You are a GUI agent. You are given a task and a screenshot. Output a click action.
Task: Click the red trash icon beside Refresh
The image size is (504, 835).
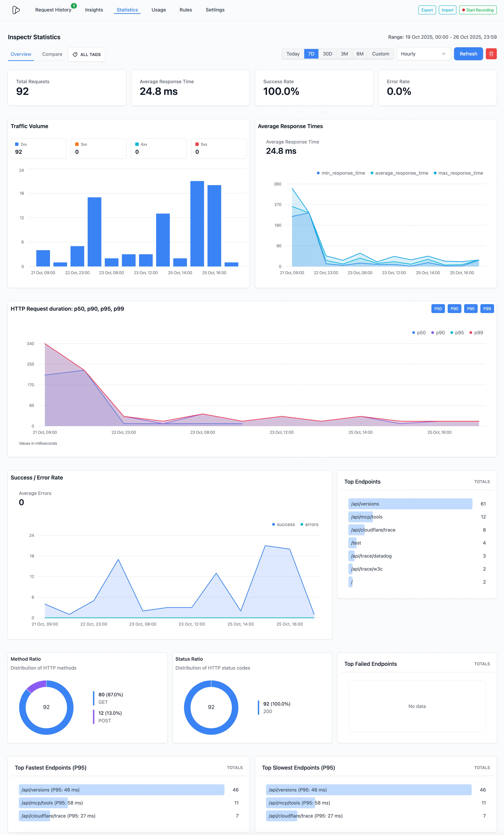click(491, 54)
